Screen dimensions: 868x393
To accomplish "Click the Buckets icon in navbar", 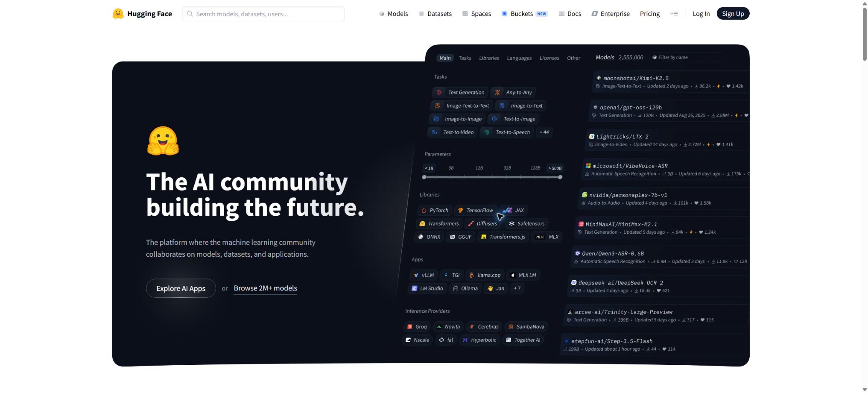I will (504, 14).
